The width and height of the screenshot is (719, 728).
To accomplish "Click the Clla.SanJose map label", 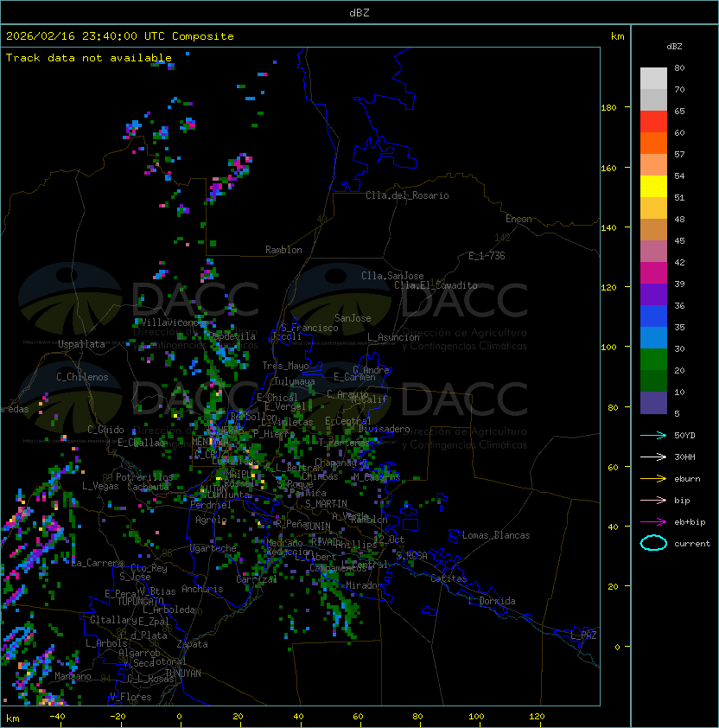I will pos(392,276).
